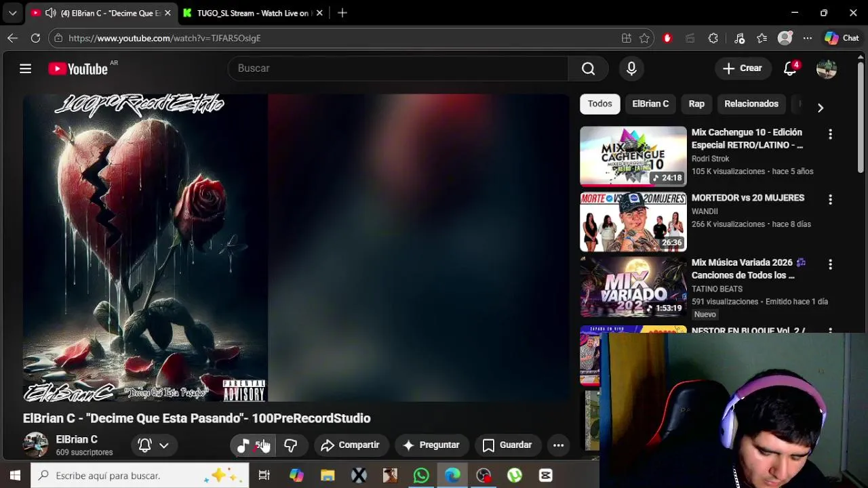The height and width of the screenshot is (488, 868).
Task: Select the Todos filter chip
Action: point(599,104)
